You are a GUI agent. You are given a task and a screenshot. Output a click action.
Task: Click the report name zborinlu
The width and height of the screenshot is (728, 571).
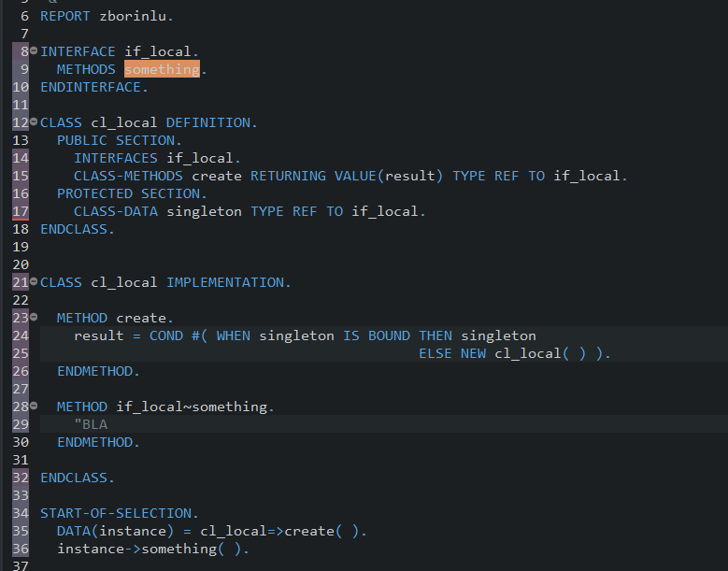coord(133,16)
